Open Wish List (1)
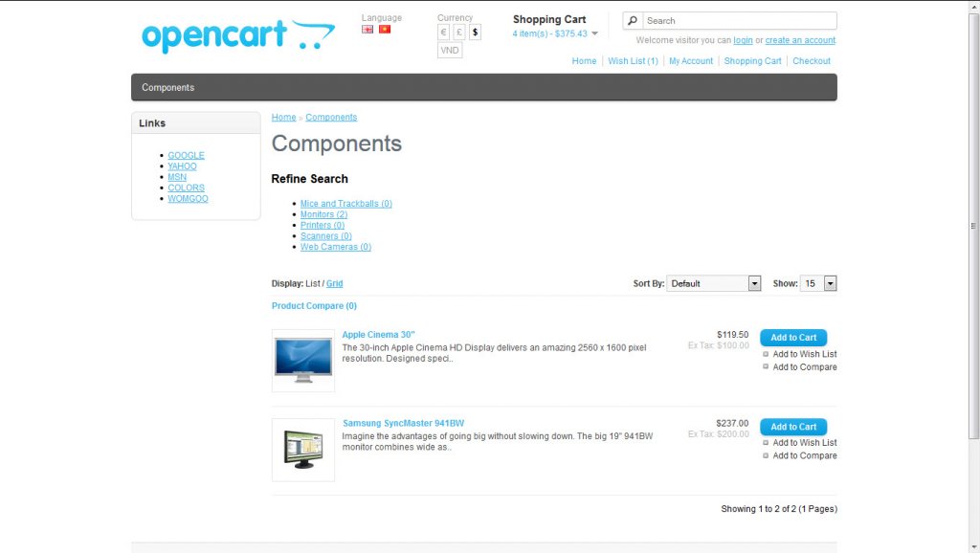980x553 pixels. (x=633, y=61)
